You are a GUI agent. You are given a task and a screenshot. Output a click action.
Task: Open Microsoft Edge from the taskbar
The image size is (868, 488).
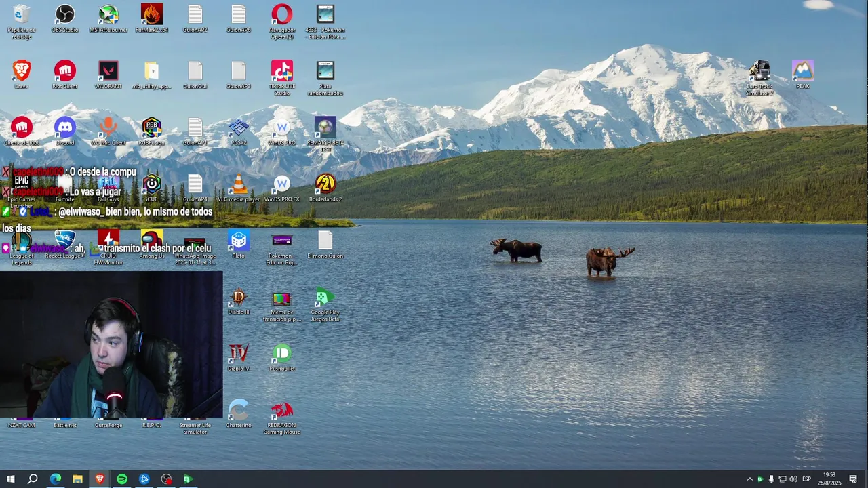point(56,479)
